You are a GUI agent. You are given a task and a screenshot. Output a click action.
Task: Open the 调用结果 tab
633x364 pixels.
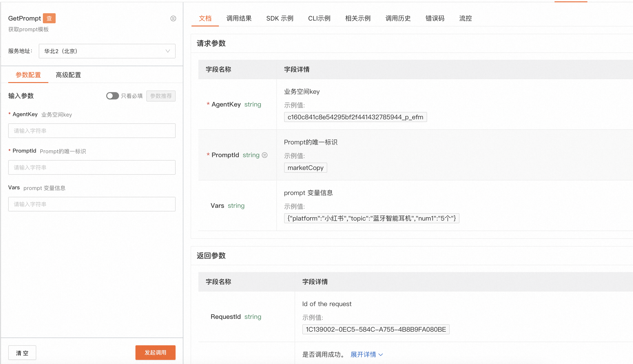tap(239, 18)
